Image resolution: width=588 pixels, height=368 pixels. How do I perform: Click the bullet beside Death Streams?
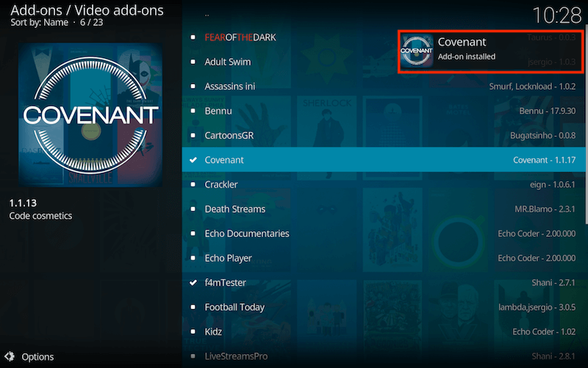(193, 209)
